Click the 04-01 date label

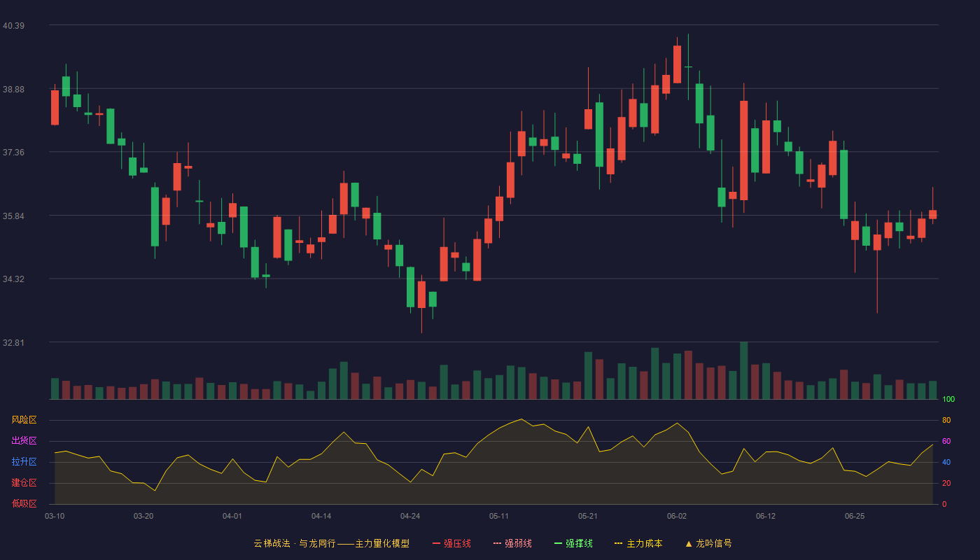232,516
